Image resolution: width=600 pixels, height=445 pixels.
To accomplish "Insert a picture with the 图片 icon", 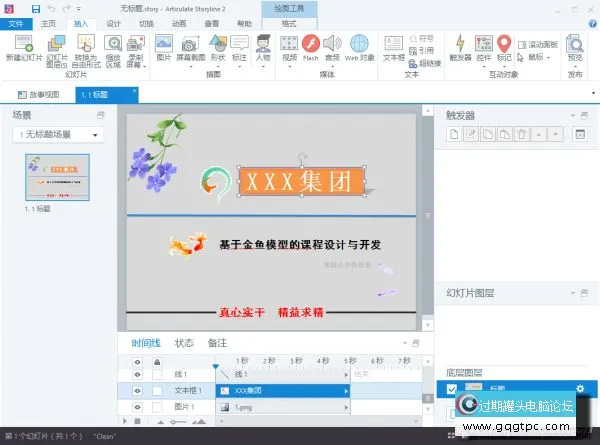I will (x=163, y=46).
